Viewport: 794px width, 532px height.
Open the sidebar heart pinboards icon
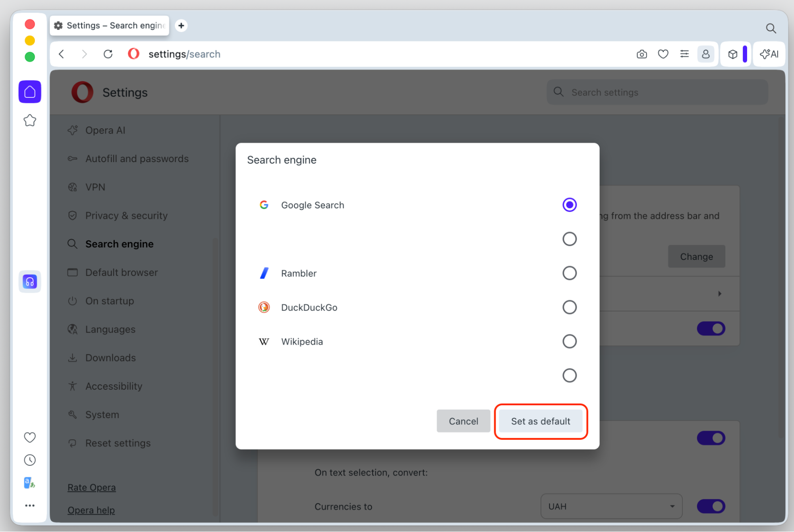[x=30, y=437]
